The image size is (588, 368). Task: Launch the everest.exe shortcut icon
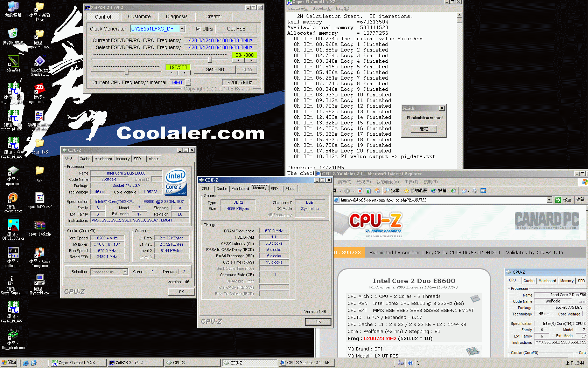pyautogui.click(x=13, y=198)
